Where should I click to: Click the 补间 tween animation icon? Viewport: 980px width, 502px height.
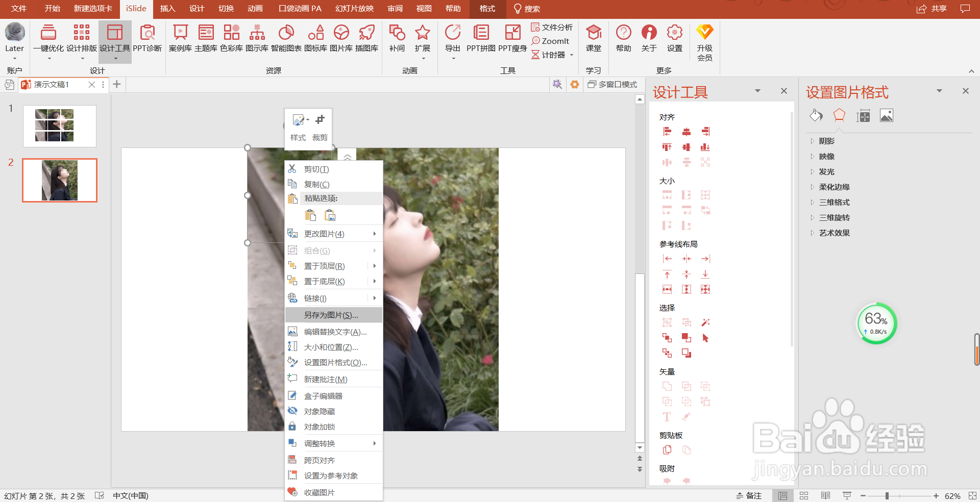coord(397,38)
